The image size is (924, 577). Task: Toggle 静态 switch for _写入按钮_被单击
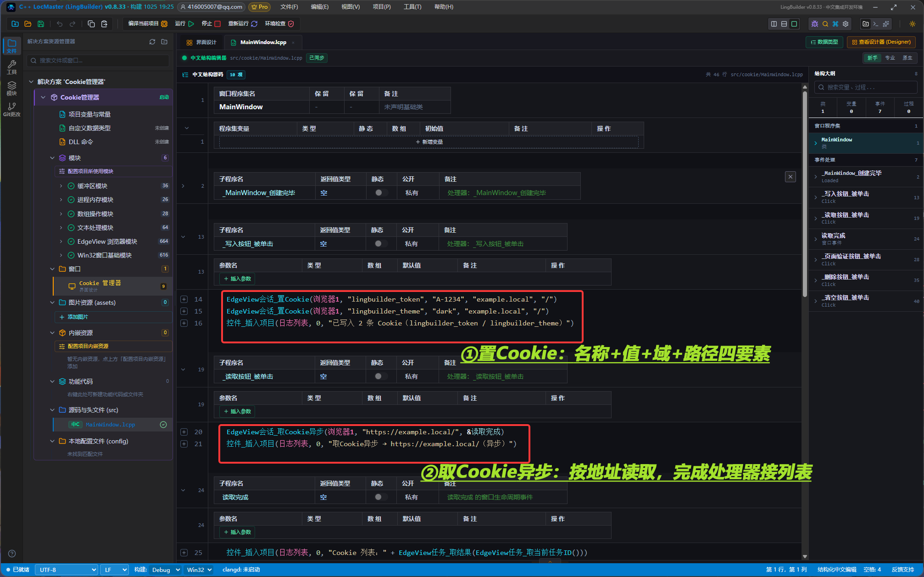[381, 244]
